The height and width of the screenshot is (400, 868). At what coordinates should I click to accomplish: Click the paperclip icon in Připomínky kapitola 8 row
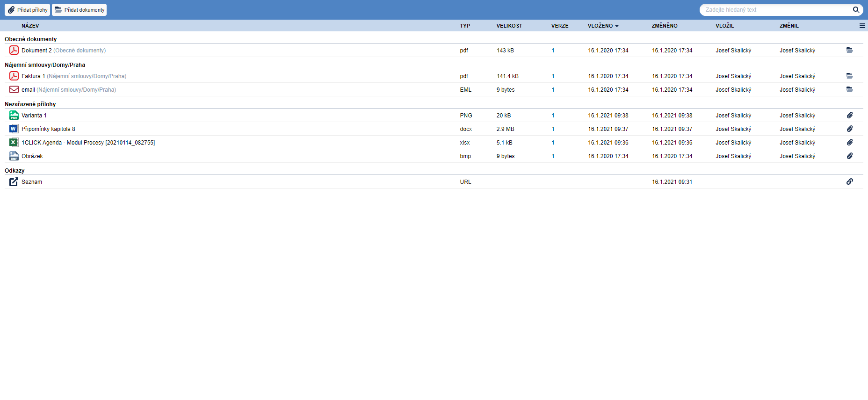[850, 129]
